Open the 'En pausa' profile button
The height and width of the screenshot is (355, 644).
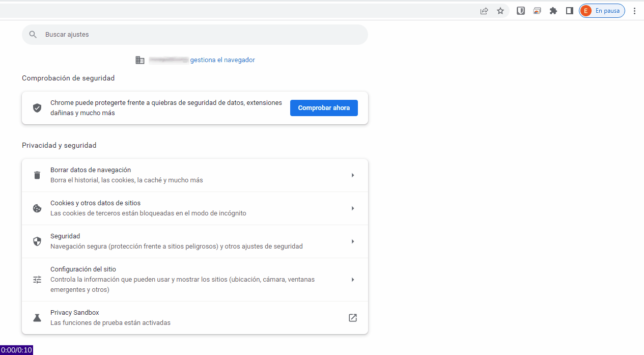tap(602, 11)
